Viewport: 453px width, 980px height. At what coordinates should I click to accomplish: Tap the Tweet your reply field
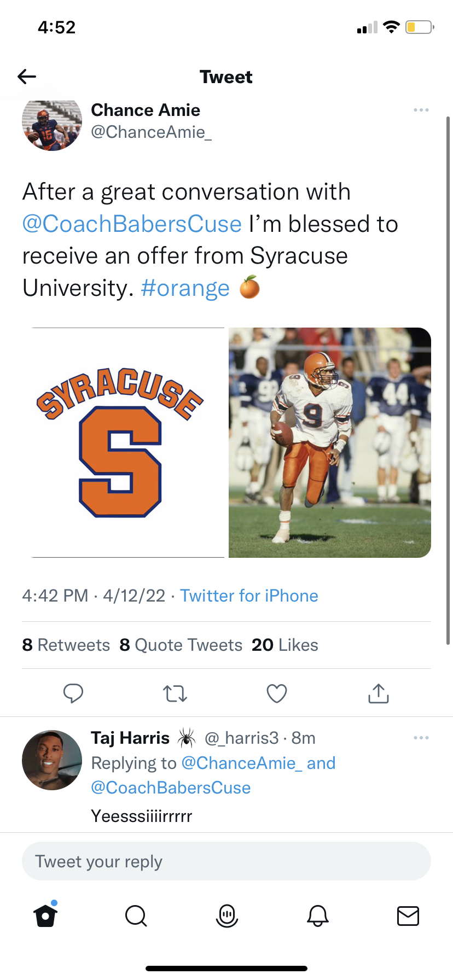pos(226,861)
